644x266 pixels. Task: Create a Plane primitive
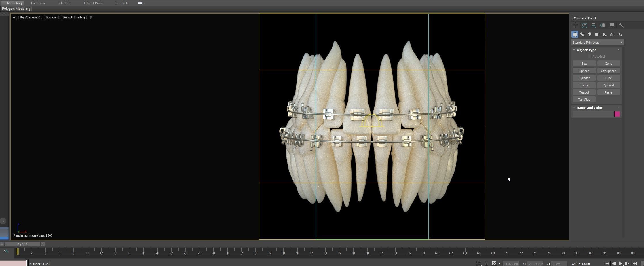(x=608, y=92)
